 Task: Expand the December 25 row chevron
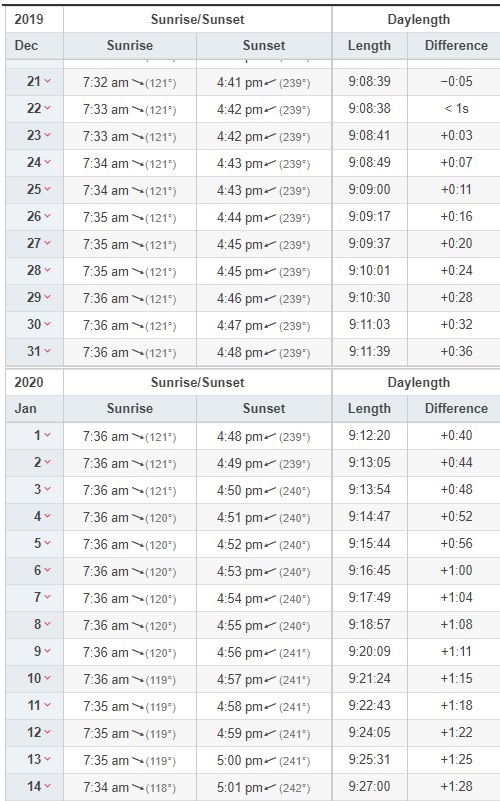[x=47, y=189]
